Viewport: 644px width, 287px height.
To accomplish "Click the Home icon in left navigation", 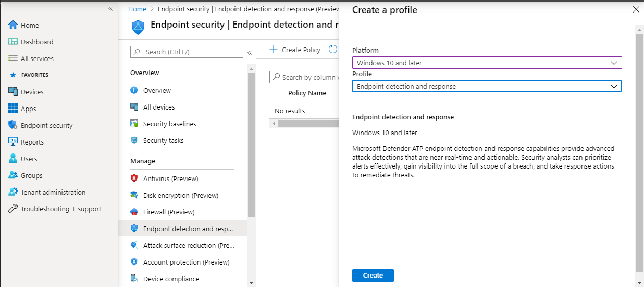I will pos(13,25).
